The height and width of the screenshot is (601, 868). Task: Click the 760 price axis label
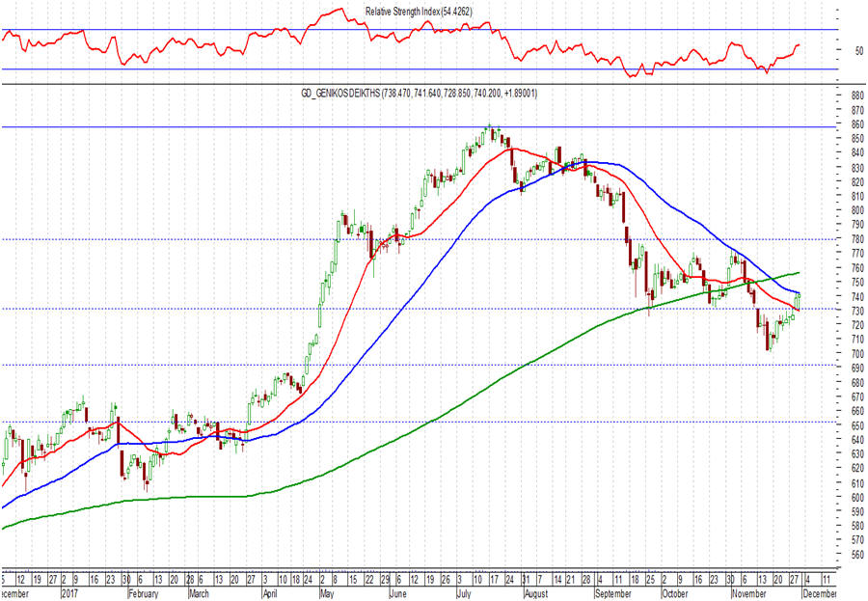pos(857,268)
